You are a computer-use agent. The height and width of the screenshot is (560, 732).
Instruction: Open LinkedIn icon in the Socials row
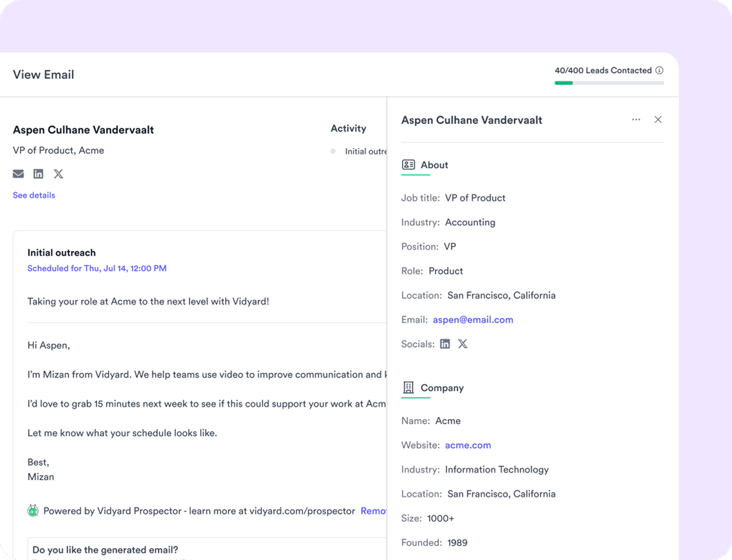445,344
